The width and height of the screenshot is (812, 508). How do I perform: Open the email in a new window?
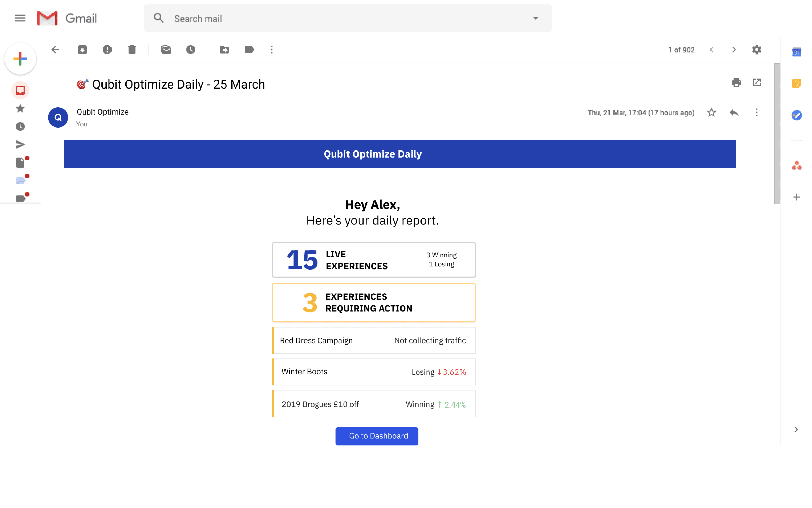757,82
